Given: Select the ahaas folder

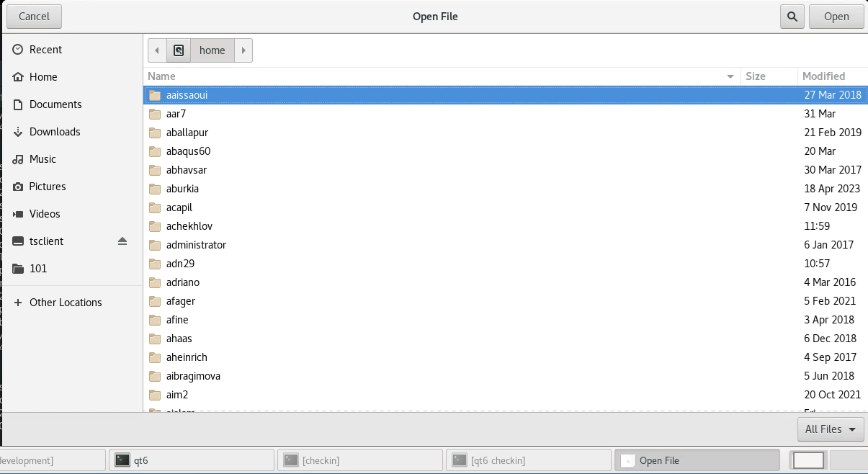Looking at the screenshot, I should (506, 339).
